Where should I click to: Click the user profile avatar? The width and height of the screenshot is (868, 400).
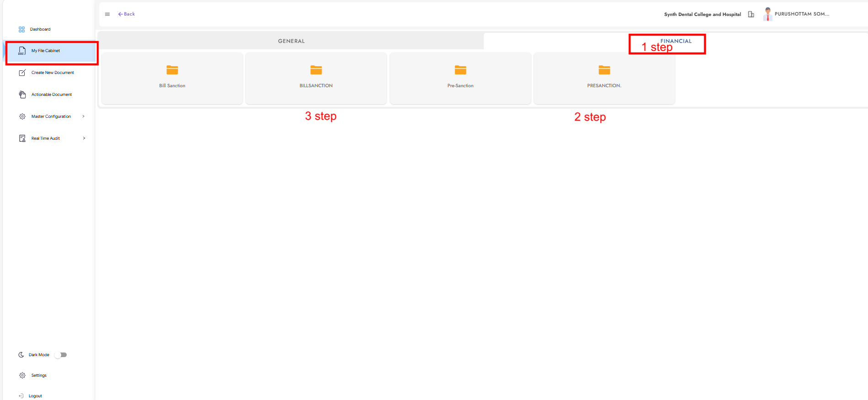pyautogui.click(x=767, y=14)
